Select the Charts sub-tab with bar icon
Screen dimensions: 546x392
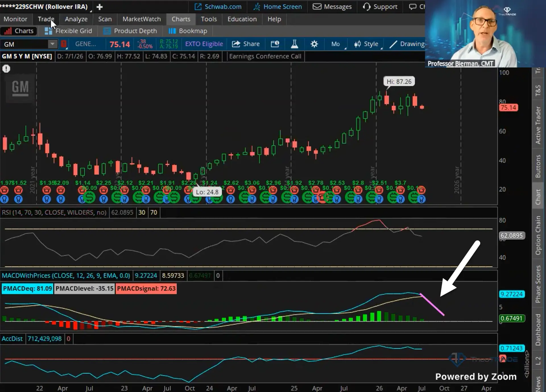click(19, 31)
